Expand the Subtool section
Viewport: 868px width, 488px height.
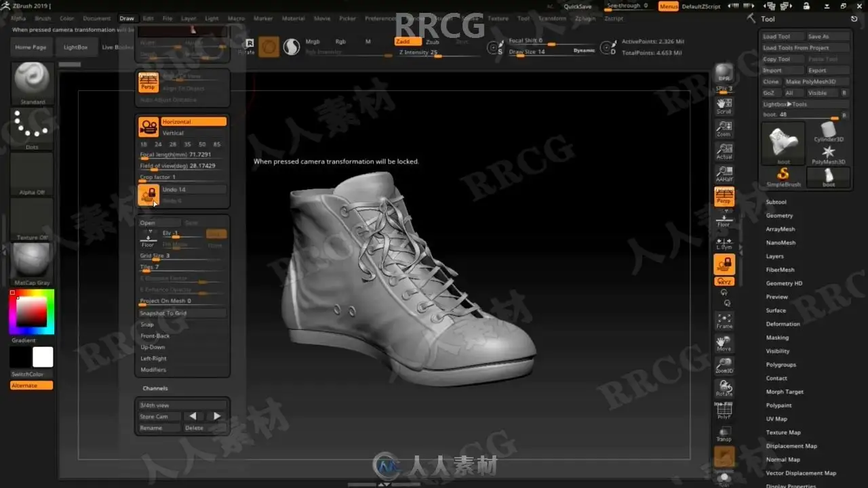(x=776, y=202)
